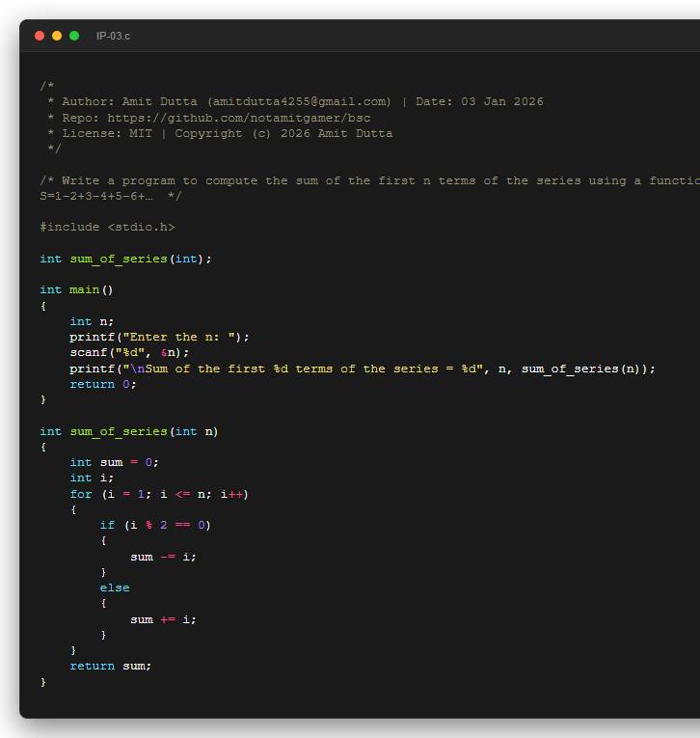The image size is (700, 738).
Task: Click the scanf("%d", &n) line
Action: [x=129, y=352]
